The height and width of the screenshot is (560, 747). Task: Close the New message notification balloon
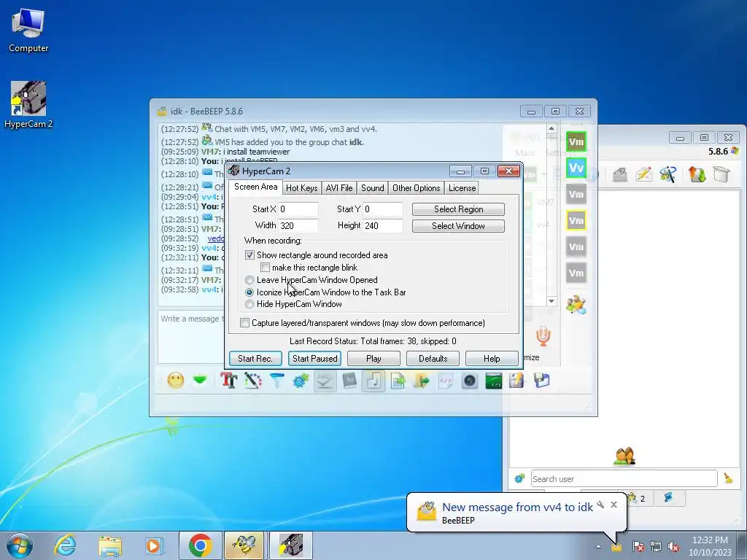point(614,505)
